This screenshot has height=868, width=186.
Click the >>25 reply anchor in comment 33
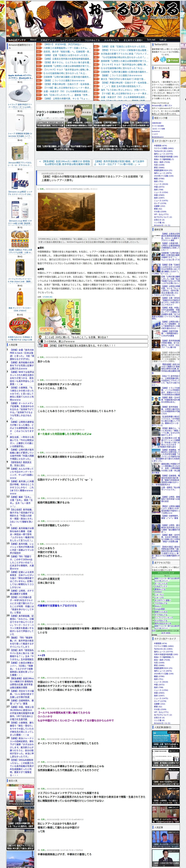41,655
